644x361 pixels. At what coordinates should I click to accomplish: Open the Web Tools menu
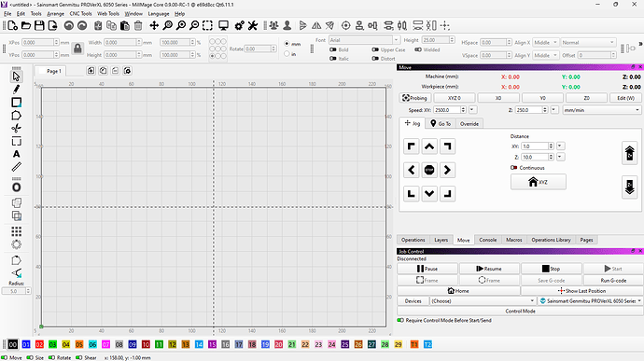[x=108, y=14]
